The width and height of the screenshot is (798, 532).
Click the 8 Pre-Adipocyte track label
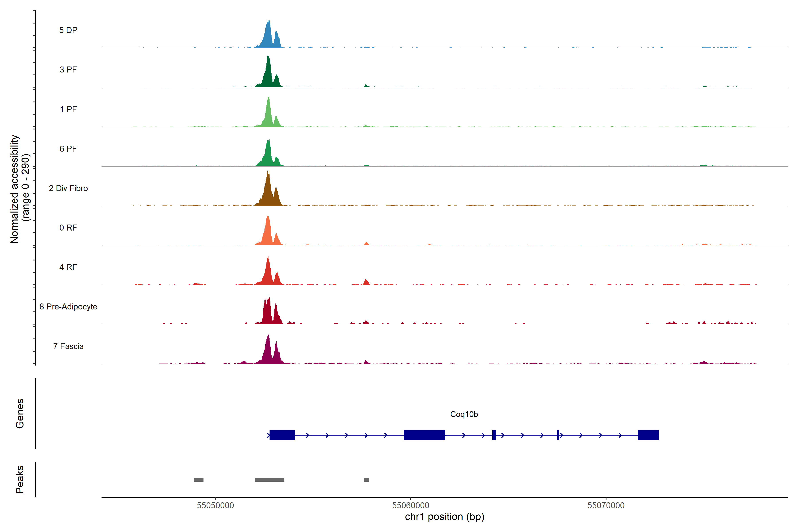[x=68, y=307]
